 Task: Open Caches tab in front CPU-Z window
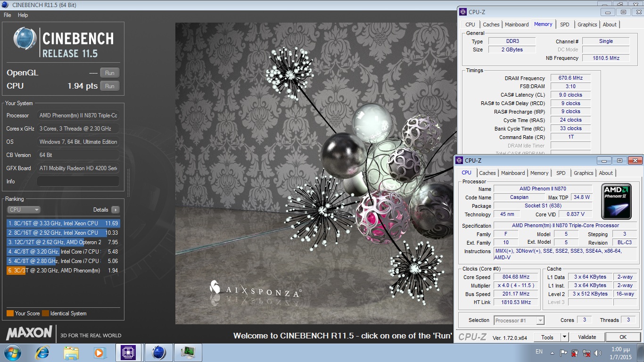(x=487, y=173)
